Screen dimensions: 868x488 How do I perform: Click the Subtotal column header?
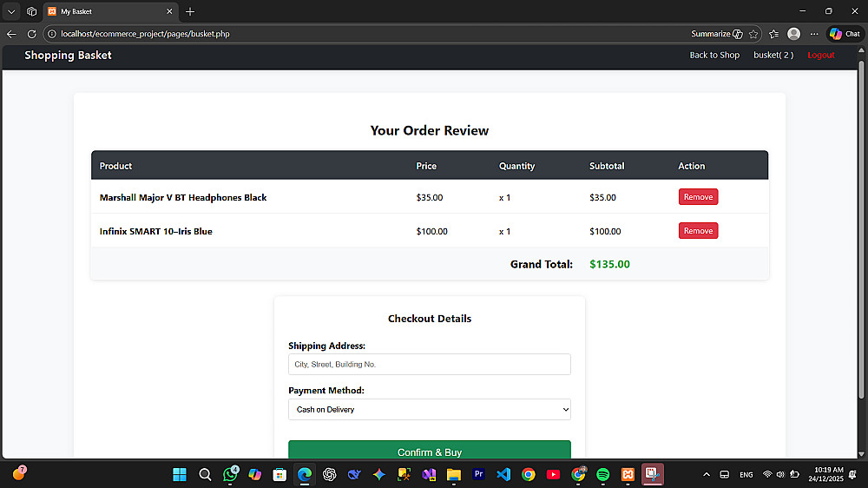607,166
